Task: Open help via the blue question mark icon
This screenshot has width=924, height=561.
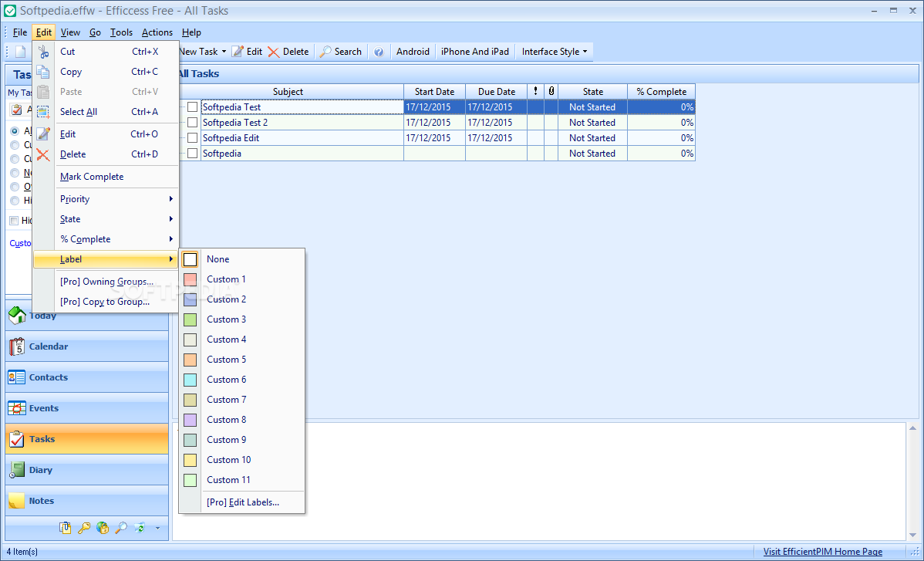Action: click(x=379, y=52)
